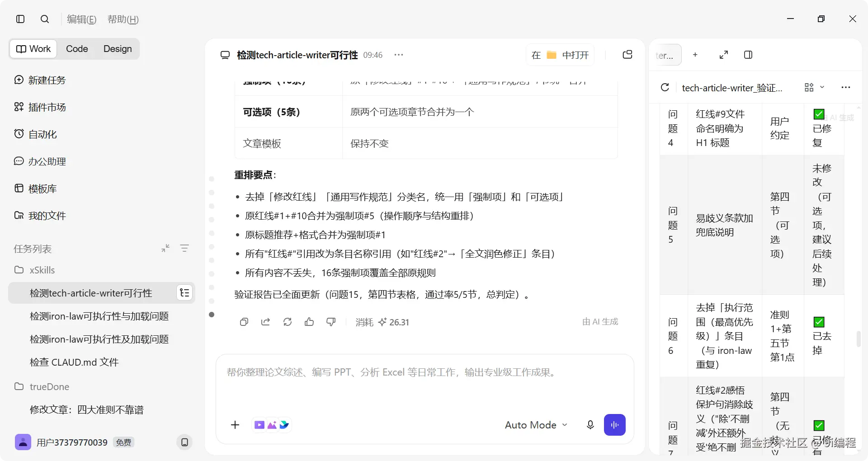The image size is (868, 461).
Task: Toggle the sidebar panel icon
Action: tap(20, 19)
